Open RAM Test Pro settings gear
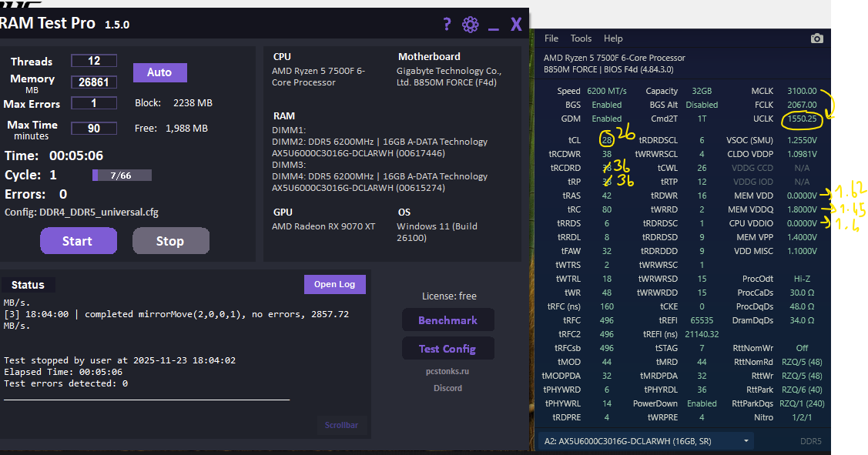This screenshot has height=455, width=868. click(470, 25)
